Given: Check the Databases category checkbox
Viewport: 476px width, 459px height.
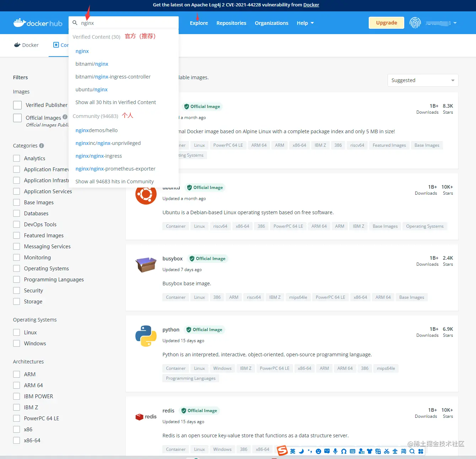Looking at the screenshot, I should [x=16, y=213].
